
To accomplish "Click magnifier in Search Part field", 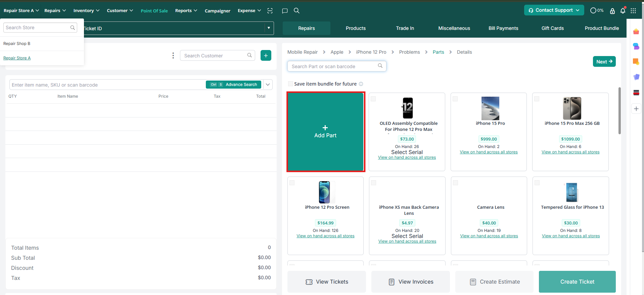I will click(380, 66).
